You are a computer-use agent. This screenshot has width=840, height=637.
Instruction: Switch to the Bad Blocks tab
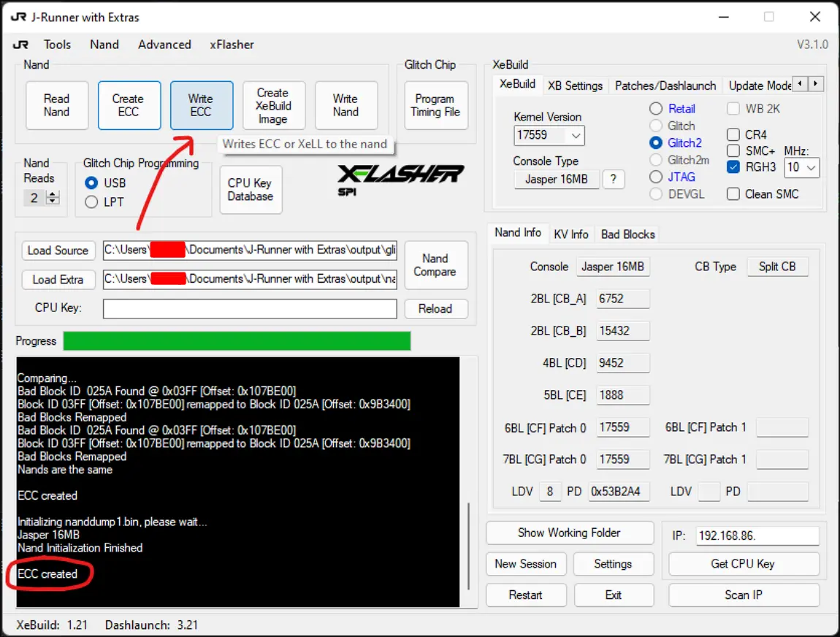[x=628, y=234]
